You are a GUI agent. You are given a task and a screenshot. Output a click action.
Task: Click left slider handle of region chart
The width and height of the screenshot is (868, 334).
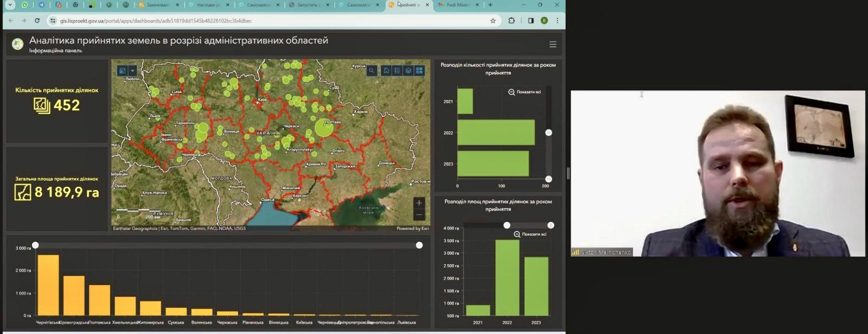click(35, 245)
